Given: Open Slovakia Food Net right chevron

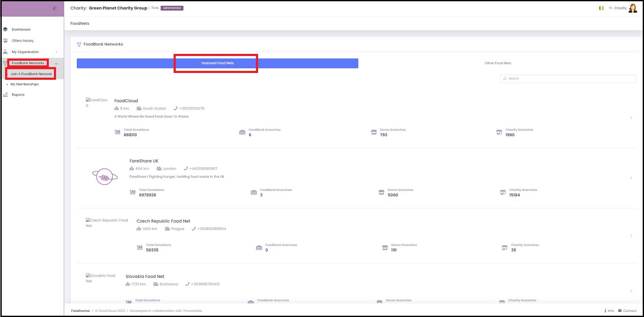Looking at the screenshot, I should tap(631, 291).
